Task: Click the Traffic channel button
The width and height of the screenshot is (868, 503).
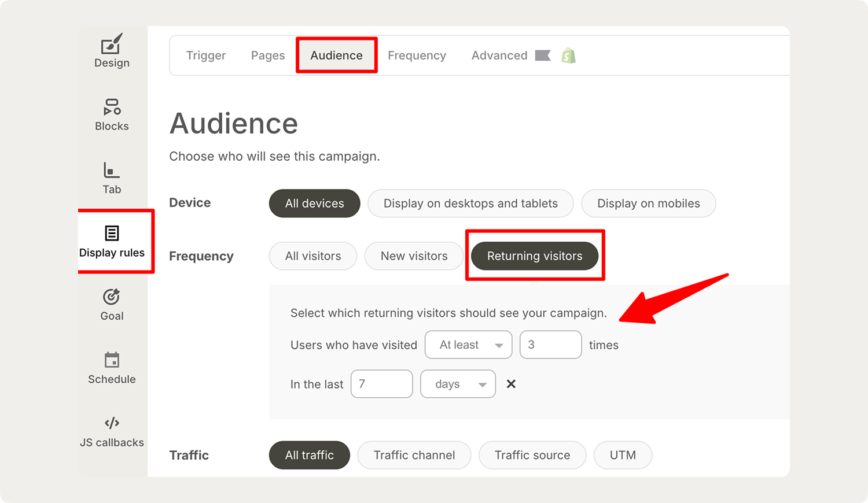Action: tap(414, 455)
